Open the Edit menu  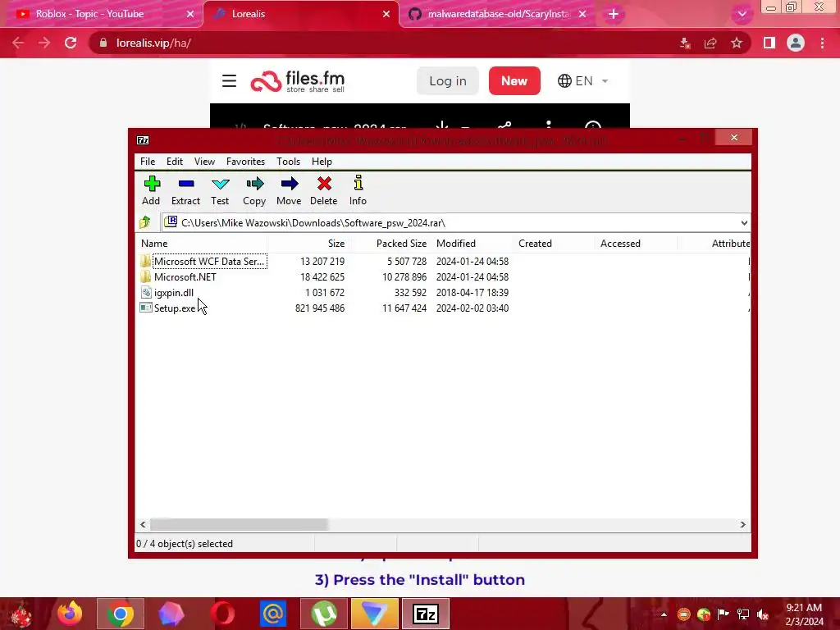(x=175, y=162)
